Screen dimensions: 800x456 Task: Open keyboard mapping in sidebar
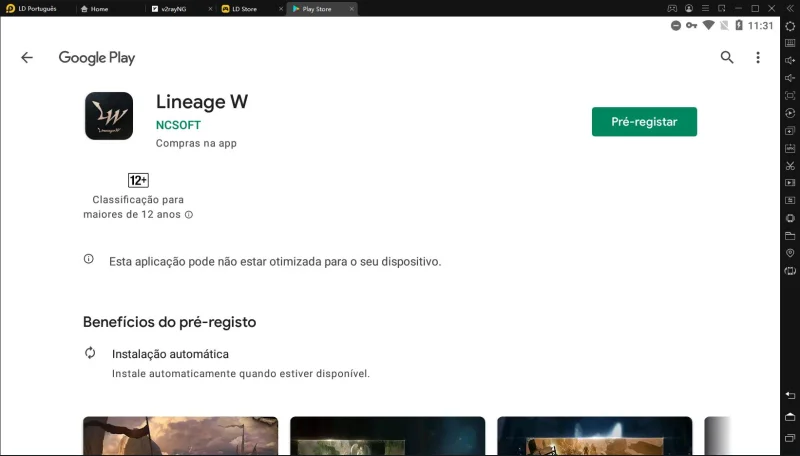point(790,43)
